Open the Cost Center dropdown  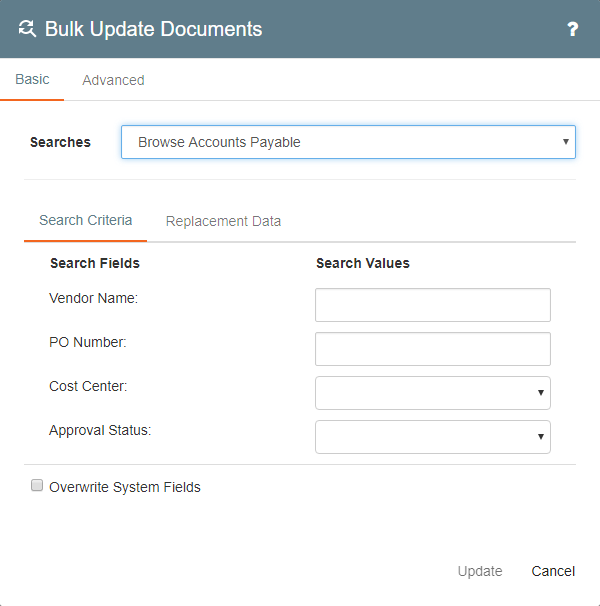point(432,393)
